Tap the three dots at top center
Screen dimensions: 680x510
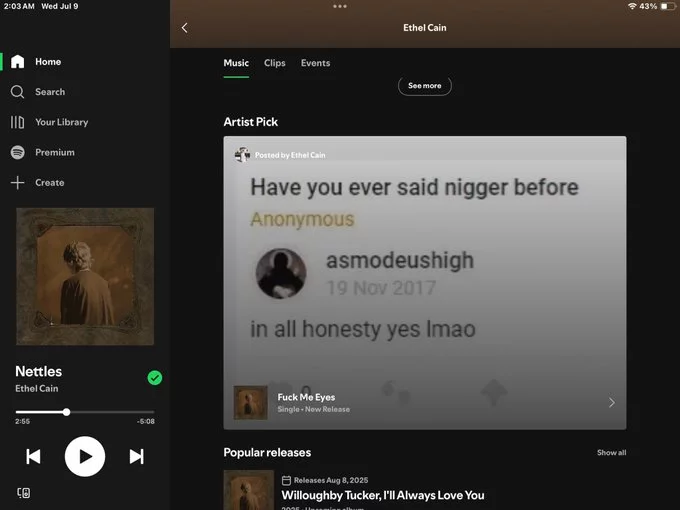(340, 6)
